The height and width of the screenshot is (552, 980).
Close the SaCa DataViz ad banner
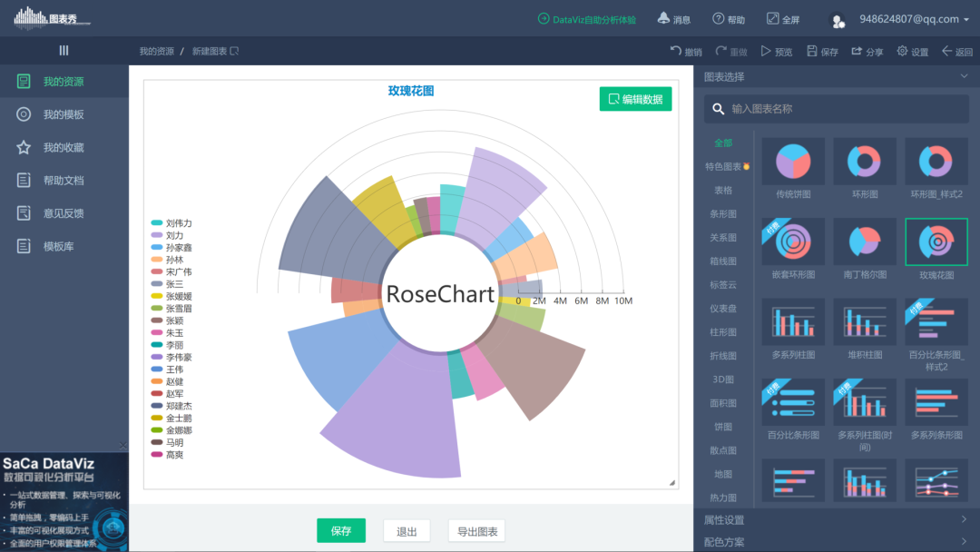click(122, 446)
